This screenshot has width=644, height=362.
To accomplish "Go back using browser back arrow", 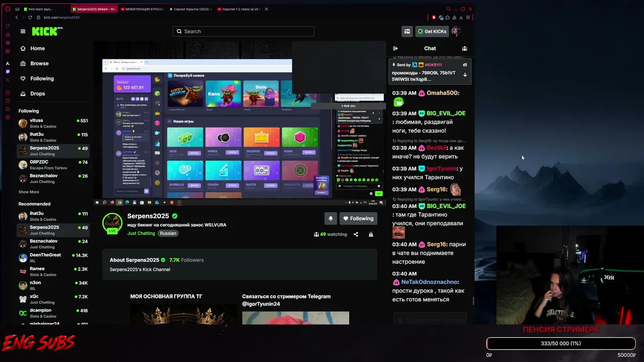I will click(17, 18).
